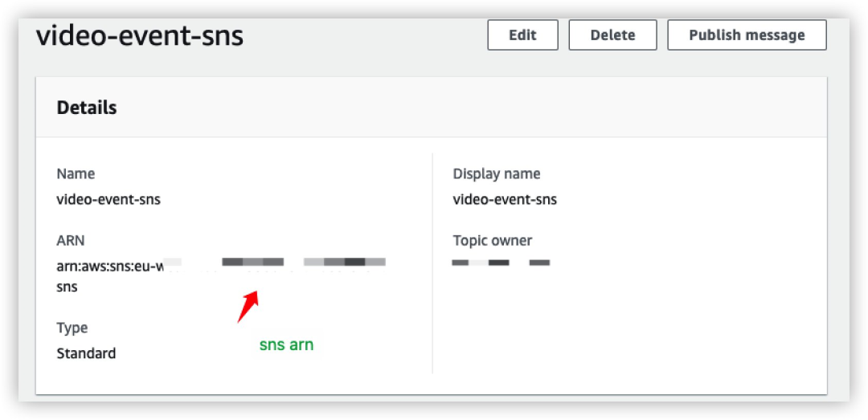
Task: Click the Type field label
Action: [x=72, y=328]
